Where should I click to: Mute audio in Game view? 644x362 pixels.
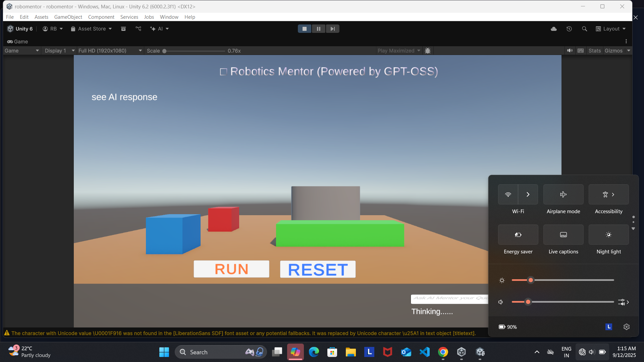coord(570,51)
